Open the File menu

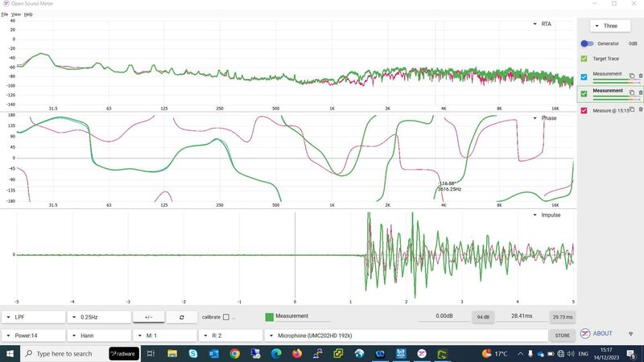(x=5, y=14)
